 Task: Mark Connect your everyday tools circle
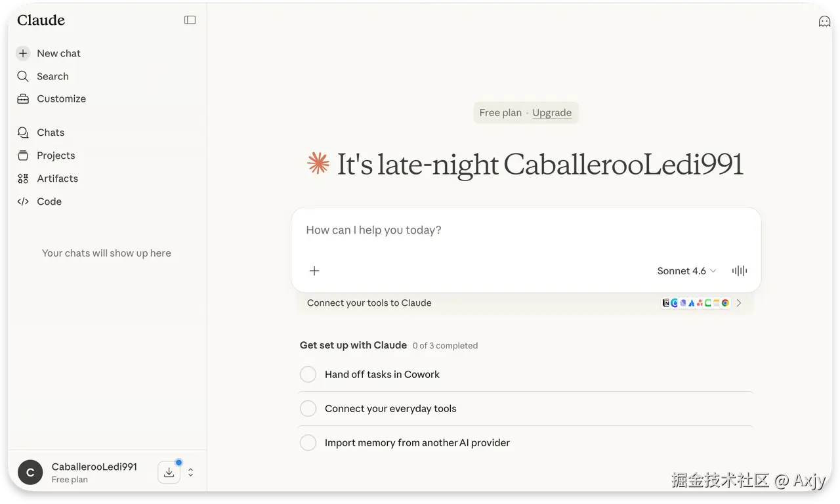(308, 408)
